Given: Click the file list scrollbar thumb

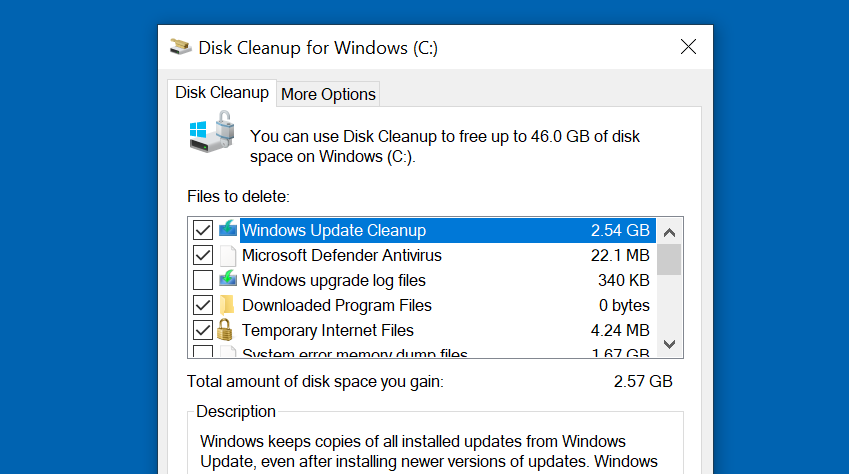Looking at the screenshot, I should (x=669, y=258).
